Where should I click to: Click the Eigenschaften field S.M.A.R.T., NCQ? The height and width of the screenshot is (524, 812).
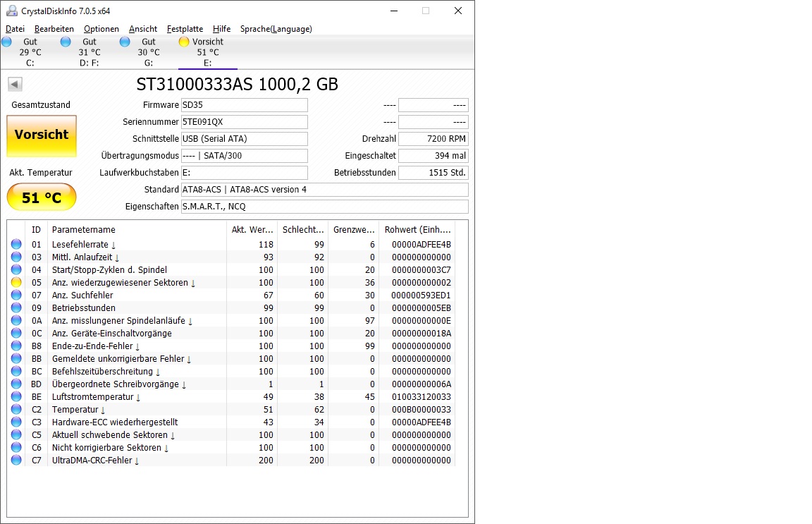tap(325, 206)
